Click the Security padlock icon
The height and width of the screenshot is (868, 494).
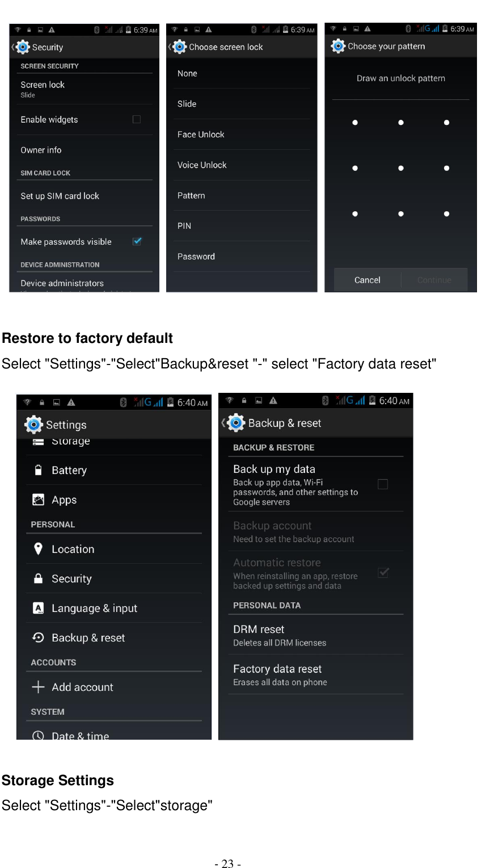pos(38,578)
